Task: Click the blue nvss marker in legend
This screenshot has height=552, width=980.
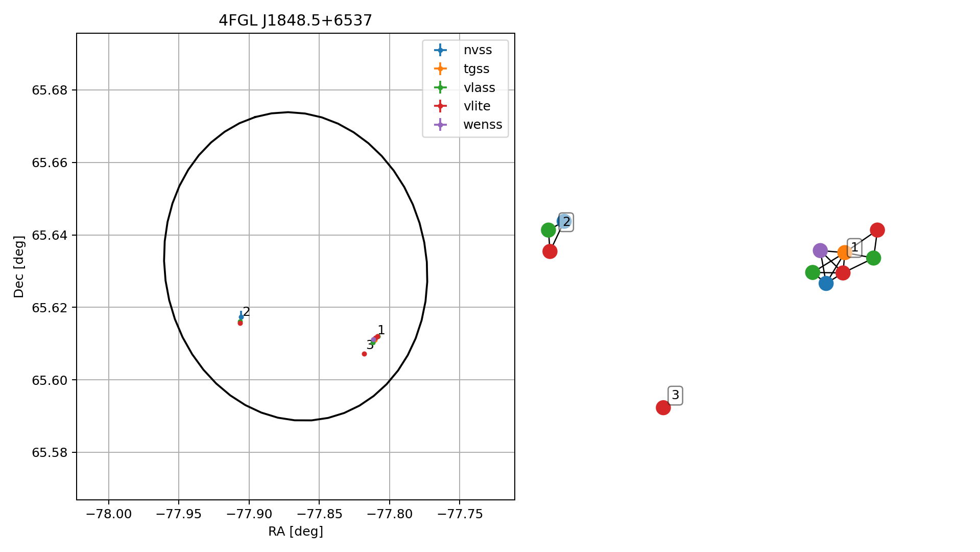Action: 440,50
